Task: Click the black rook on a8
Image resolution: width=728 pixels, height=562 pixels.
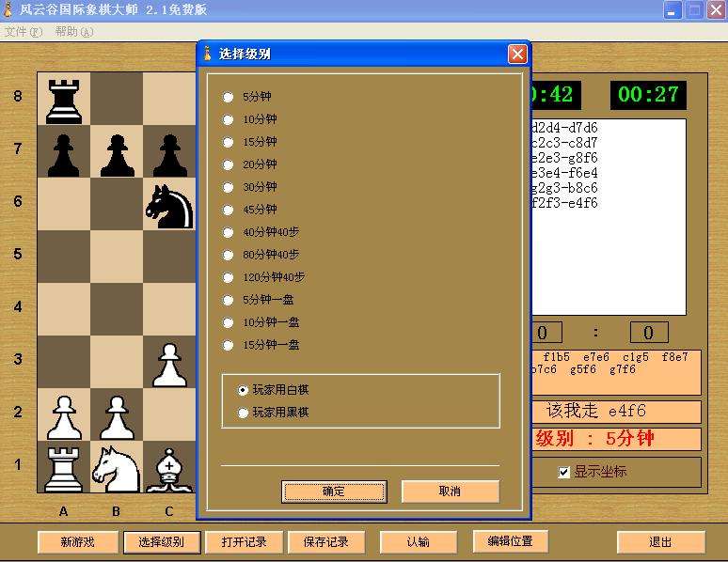Action: [64, 101]
